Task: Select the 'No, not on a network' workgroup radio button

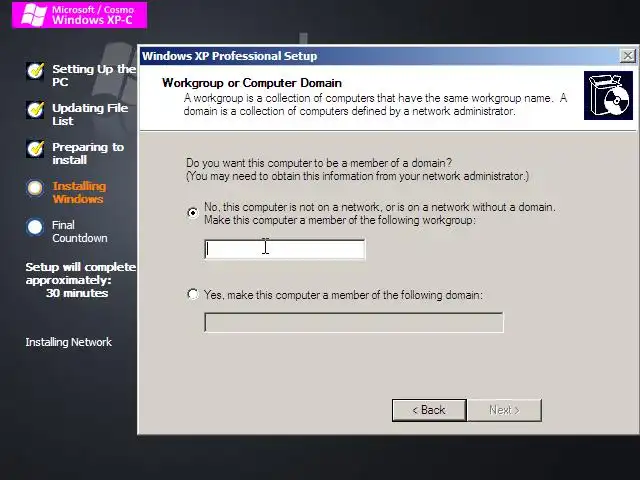Action: (193, 213)
